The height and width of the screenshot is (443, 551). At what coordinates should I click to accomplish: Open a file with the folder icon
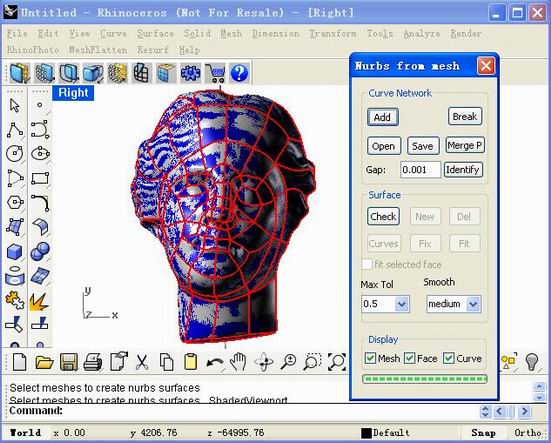click(45, 362)
